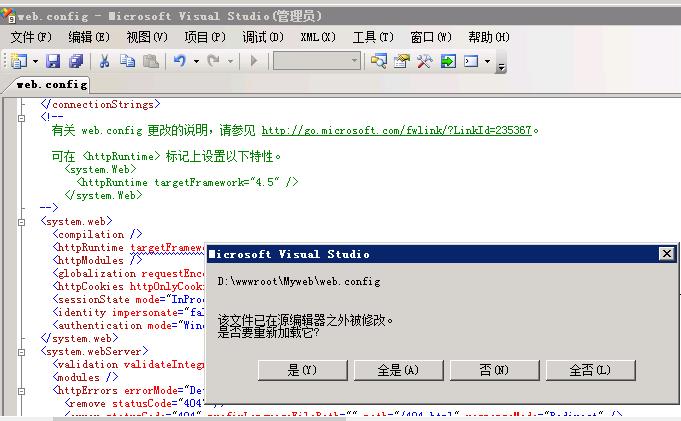Open the 帮助(H) menu

(489, 37)
